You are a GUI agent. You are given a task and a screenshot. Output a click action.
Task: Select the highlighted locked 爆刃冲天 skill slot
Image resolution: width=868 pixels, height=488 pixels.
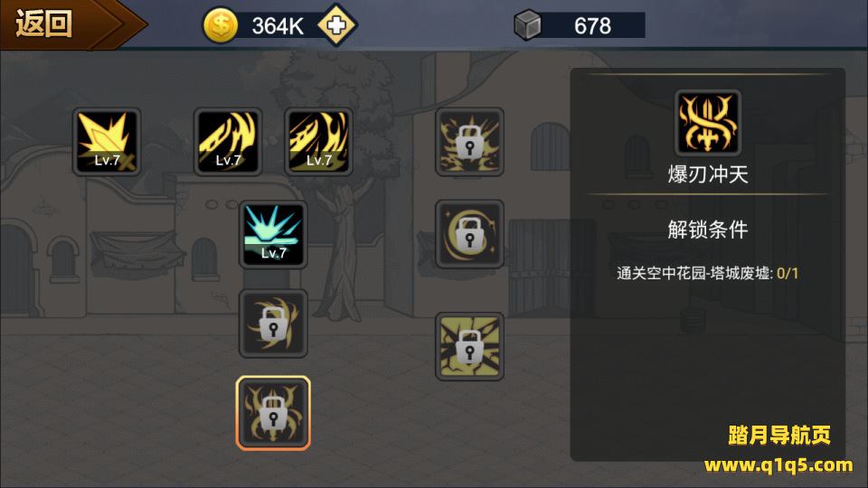click(273, 413)
